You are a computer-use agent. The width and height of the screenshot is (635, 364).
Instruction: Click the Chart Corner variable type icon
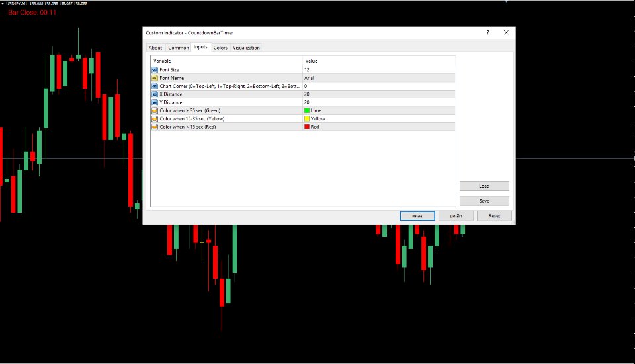(x=154, y=86)
